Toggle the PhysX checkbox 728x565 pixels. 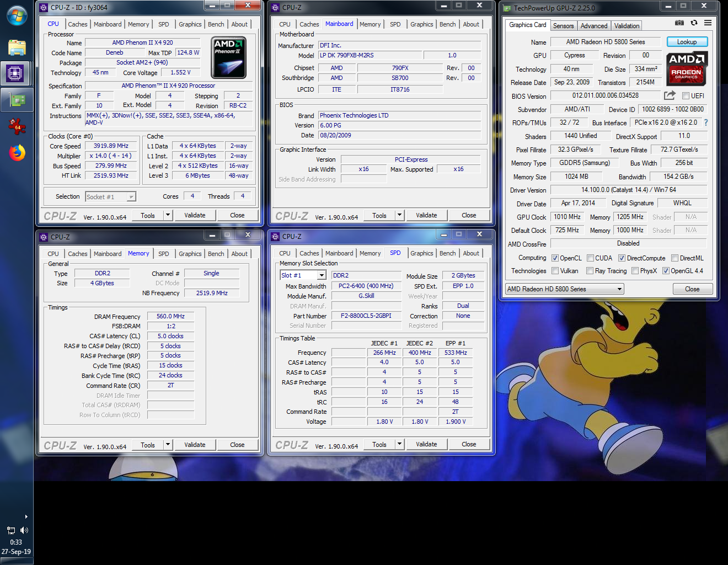tap(635, 270)
